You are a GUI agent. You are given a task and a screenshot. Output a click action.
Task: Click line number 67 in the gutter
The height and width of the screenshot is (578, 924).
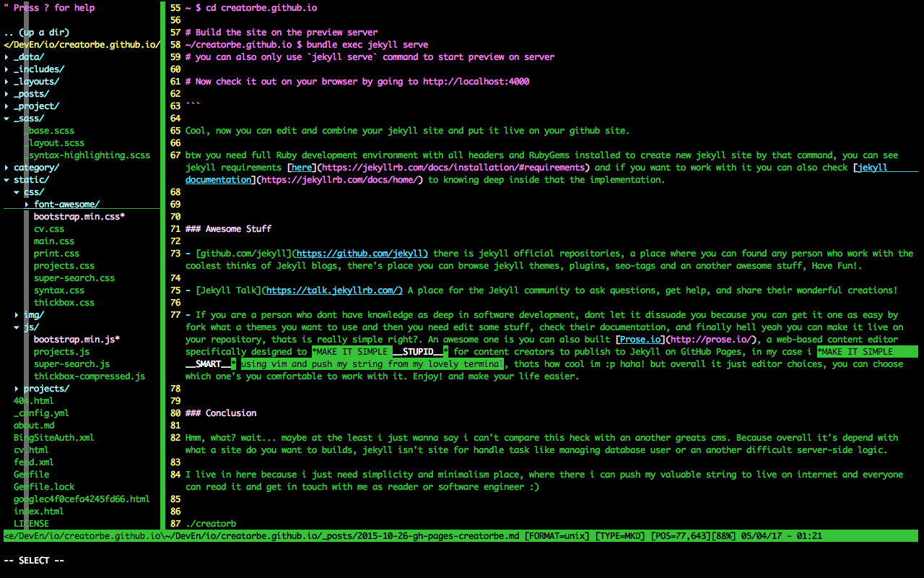(x=175, y=155)
